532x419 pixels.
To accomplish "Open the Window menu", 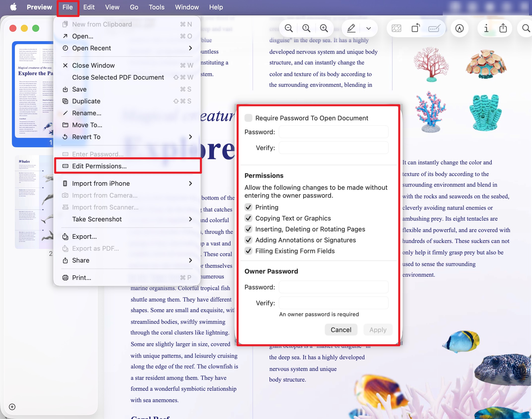I will 187,7.
